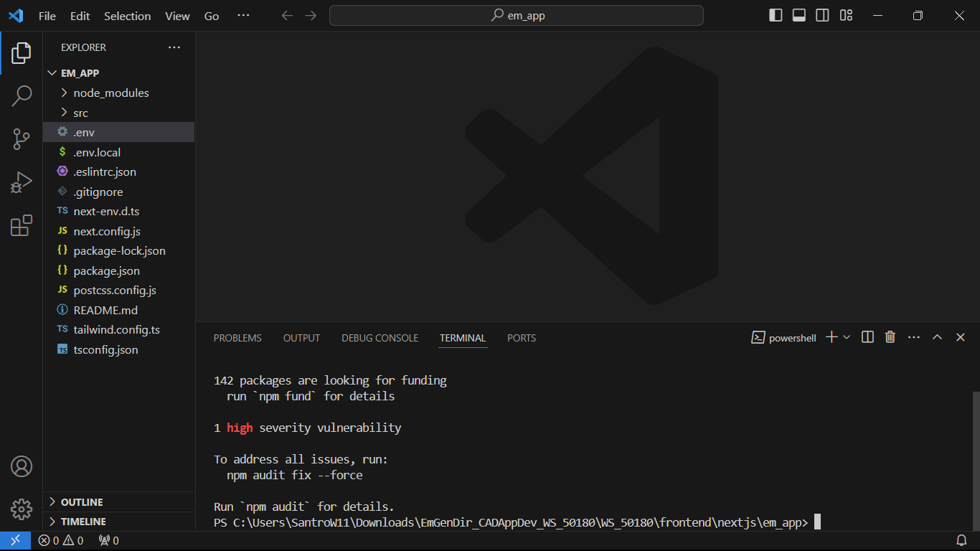Open the Manage gear icon
Screen dimensions: 980x551
(x=22, y=509)
